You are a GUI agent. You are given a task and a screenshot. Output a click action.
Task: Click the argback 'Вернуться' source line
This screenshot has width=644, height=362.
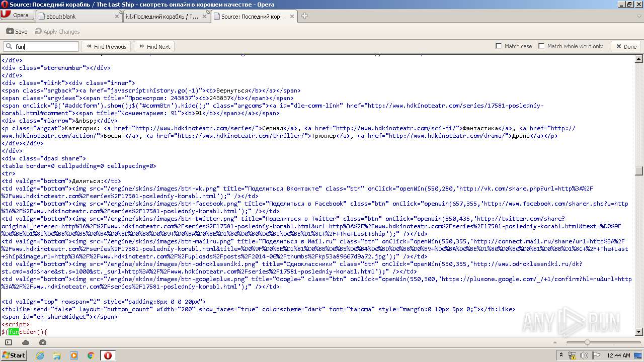[151, 90]
